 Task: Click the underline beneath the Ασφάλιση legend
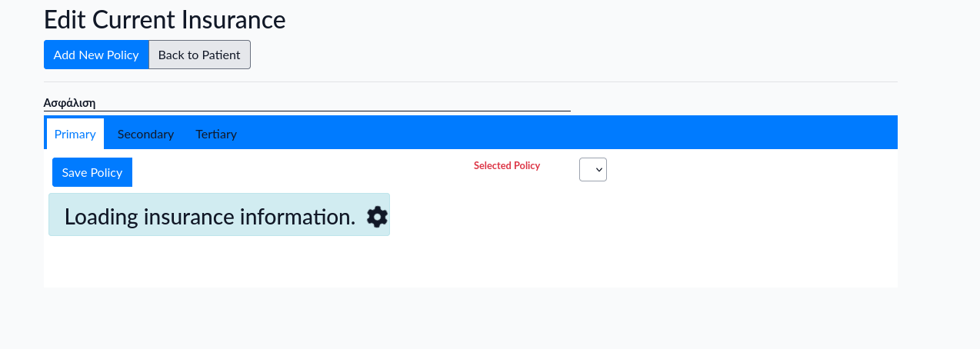point(308,111)
